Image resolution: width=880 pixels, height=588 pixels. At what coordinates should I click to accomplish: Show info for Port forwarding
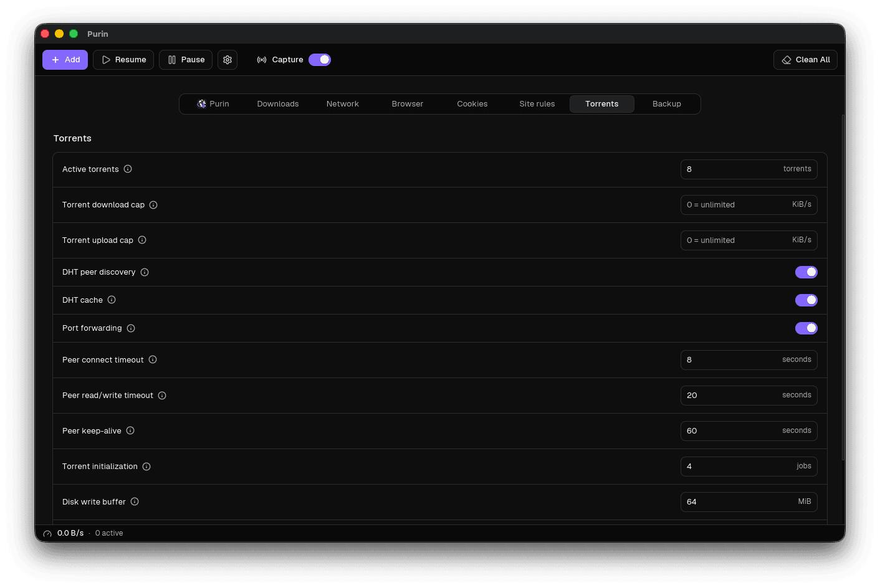click(x=131, y=328)
